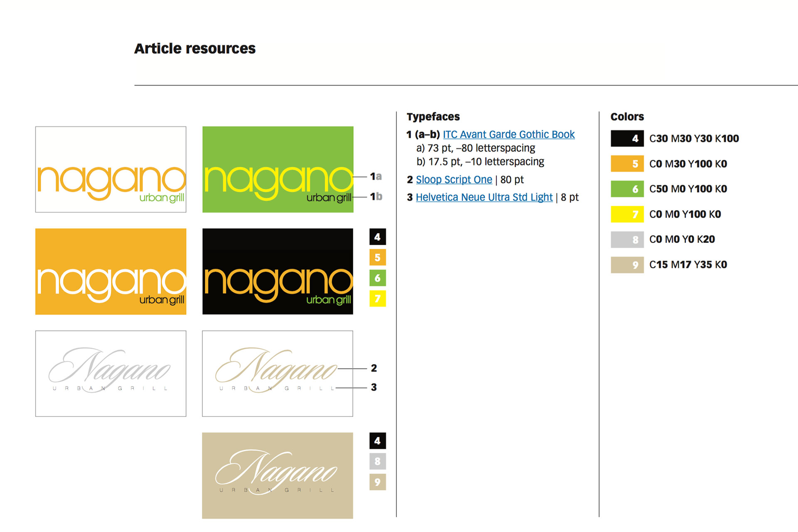This screenshot has width=798, height=532.
Task: Click the tan swatch labeled C15 M17 Y35 K0
Action: (x=627, y=265)
